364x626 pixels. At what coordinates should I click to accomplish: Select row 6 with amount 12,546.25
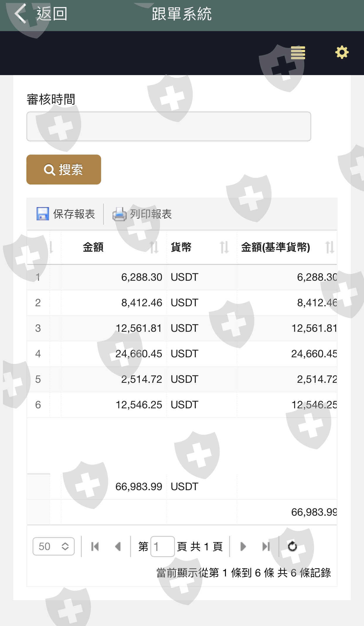coord(139,405)
